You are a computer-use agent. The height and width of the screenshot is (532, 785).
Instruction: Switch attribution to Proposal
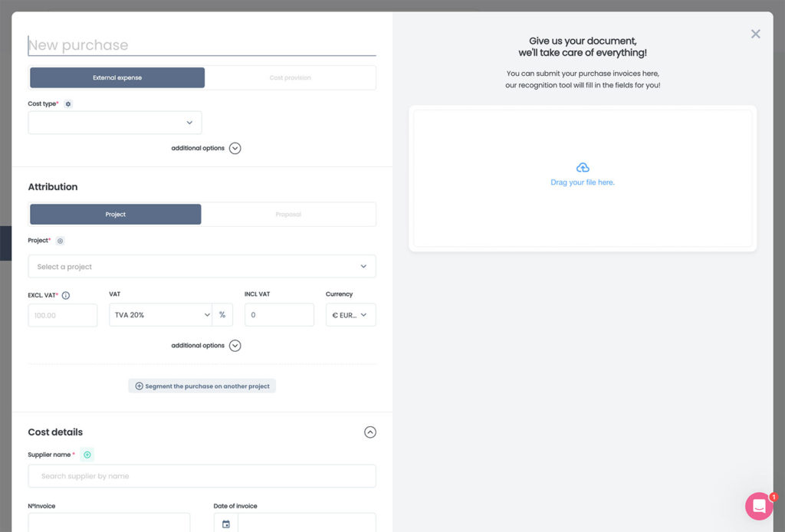[288, 214]
